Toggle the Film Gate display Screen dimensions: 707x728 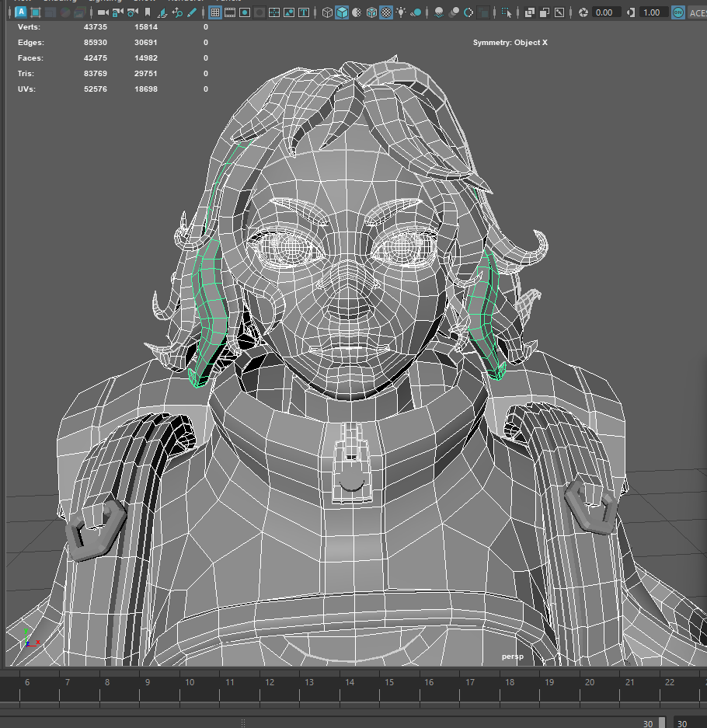230,12
